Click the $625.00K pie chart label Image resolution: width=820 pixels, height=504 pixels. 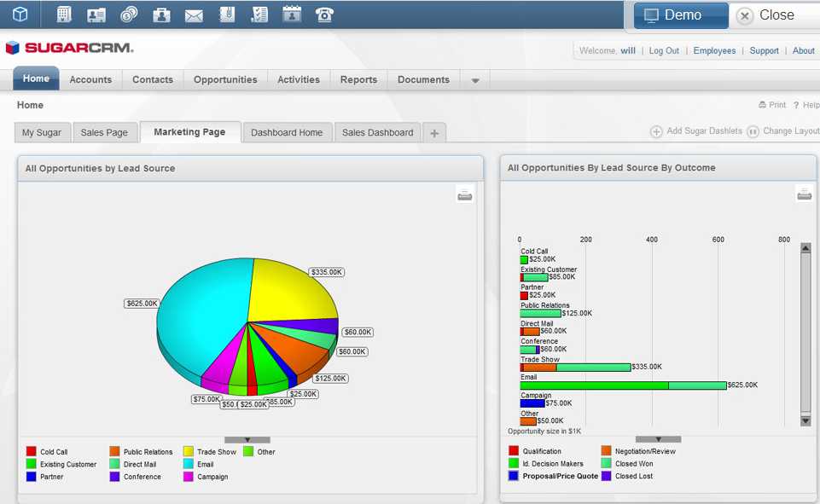point(142,304)
